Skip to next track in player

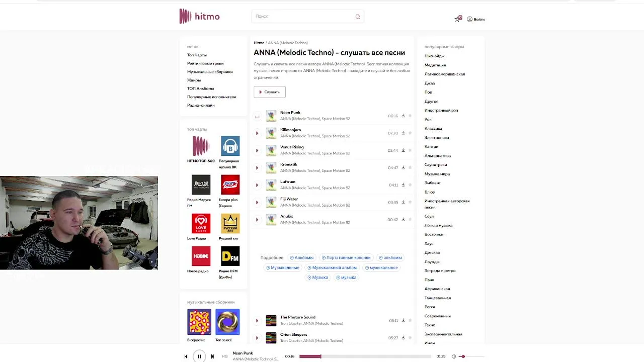pyautogui.click(x=212, y=356)
